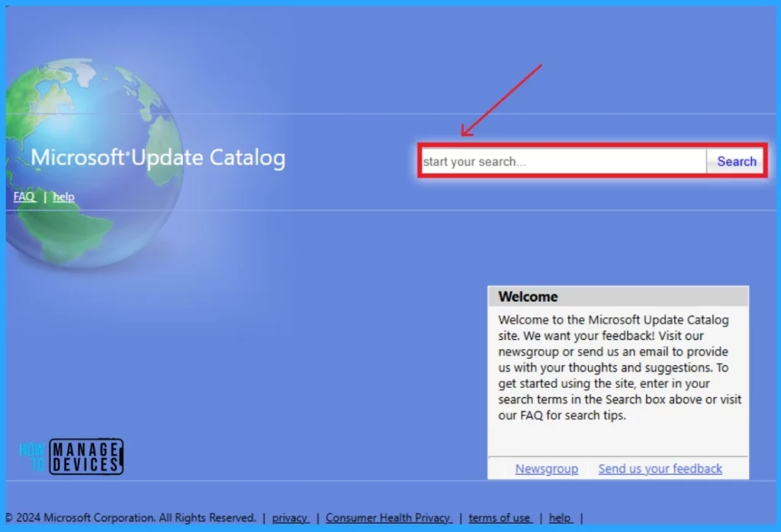
Task: Click the Welcome message paragraph text
Action: pos(619,367)
